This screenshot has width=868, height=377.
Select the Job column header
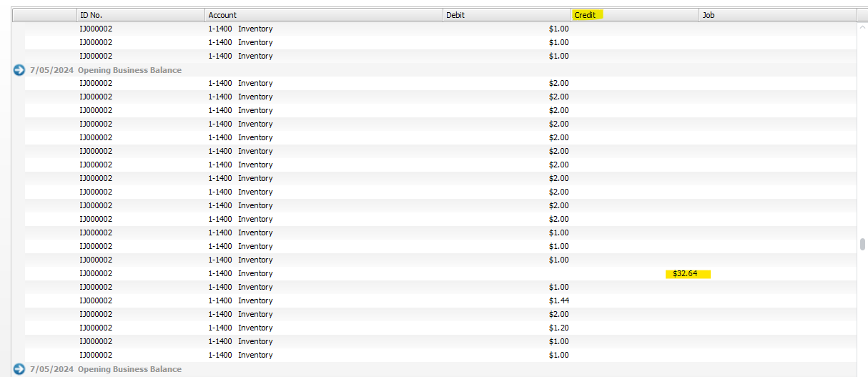(x=776, y=15)
